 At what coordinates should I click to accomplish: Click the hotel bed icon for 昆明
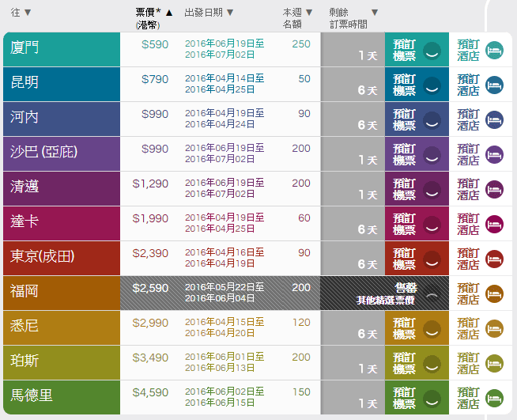[494, 85]
